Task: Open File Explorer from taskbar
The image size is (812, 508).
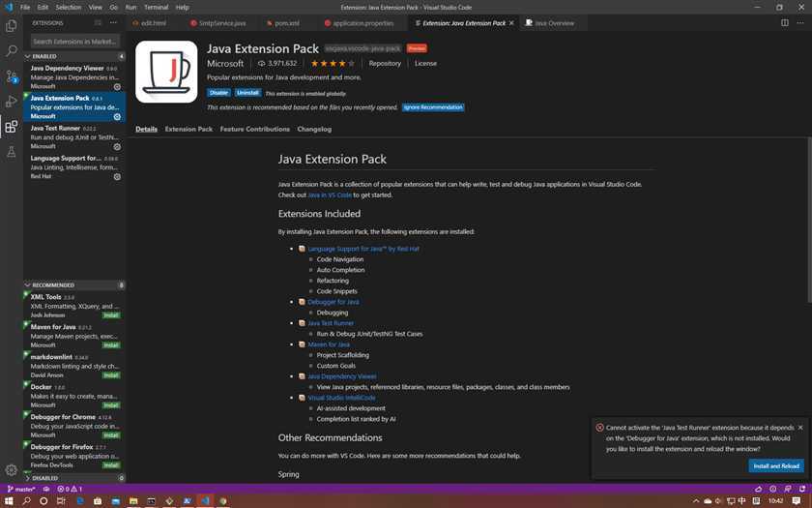Action: (x=133, y=501)
